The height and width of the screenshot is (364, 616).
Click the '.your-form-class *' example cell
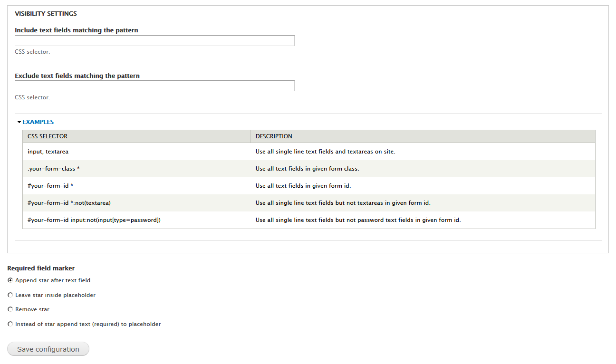54,169
